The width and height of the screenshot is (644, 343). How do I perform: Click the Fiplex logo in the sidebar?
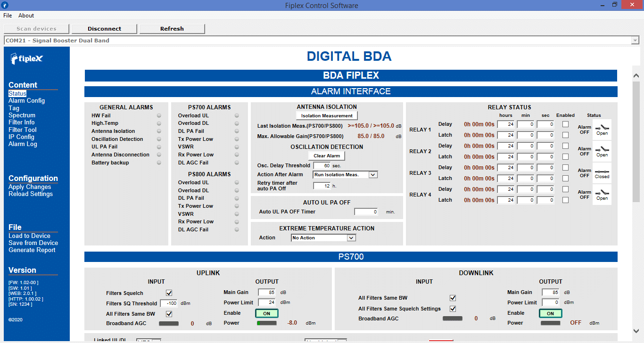click(27, 59)
